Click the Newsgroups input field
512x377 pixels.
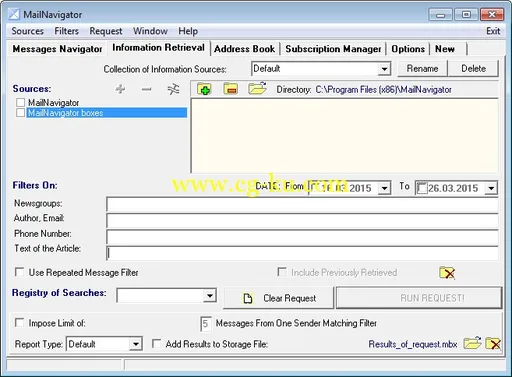302,204
